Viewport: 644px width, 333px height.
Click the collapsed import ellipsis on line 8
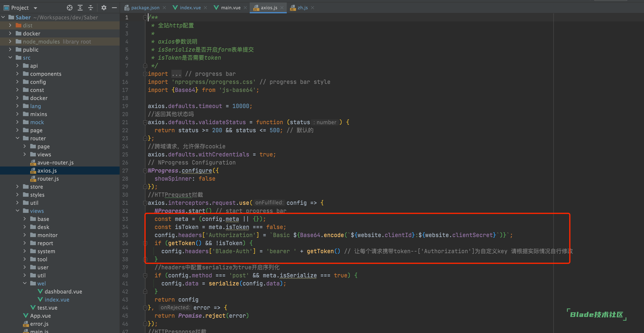point(176,74)
